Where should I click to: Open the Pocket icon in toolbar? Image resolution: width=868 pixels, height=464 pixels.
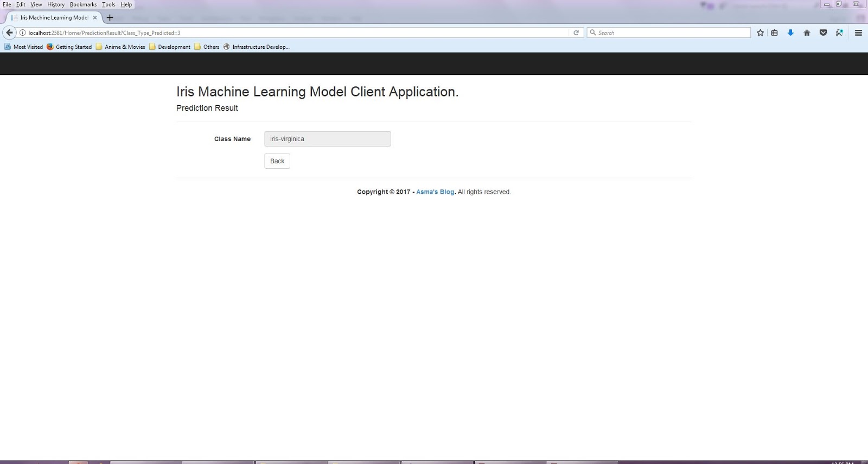[823, 33]
